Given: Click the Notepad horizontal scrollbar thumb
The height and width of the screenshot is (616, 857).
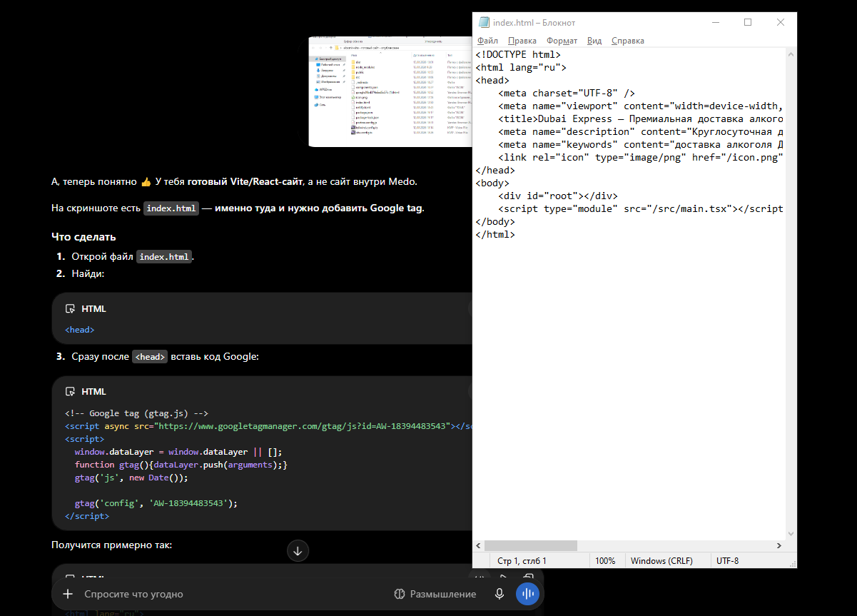Looking at the screenshot, I should point(530,545).
